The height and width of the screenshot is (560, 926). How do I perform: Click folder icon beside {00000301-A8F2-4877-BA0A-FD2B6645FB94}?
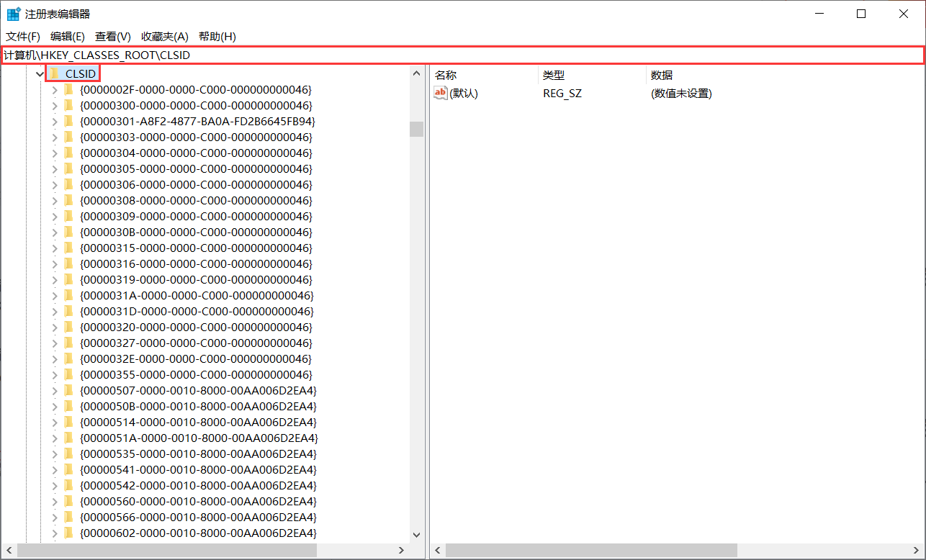[69, 121]
